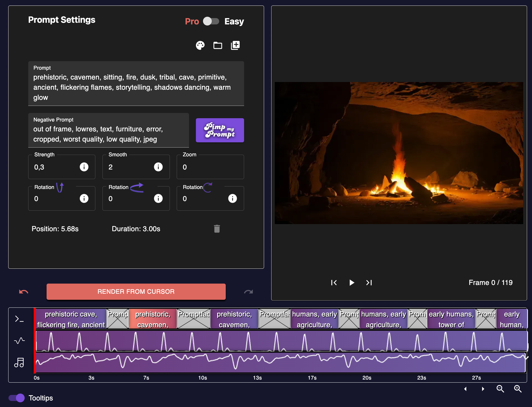Click the prompt track terminal icon
Screen dimensions: 532x407
[19, 319]
